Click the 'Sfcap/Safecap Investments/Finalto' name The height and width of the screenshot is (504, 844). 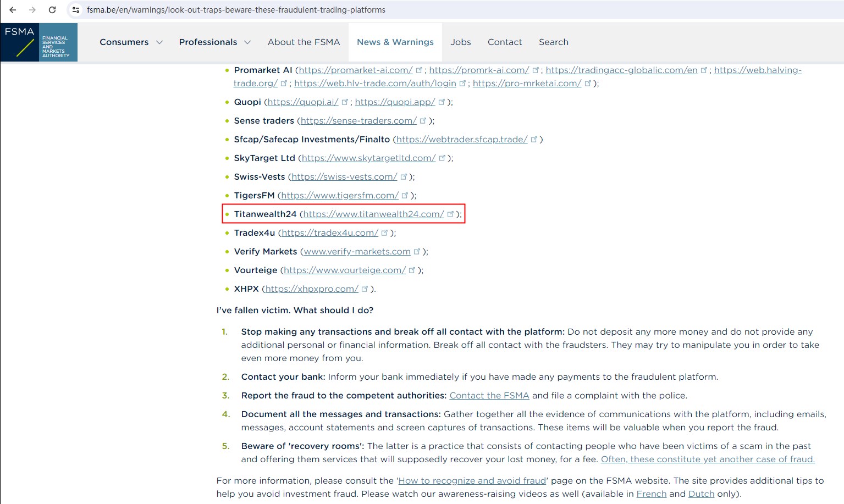[x=312, y=140]
